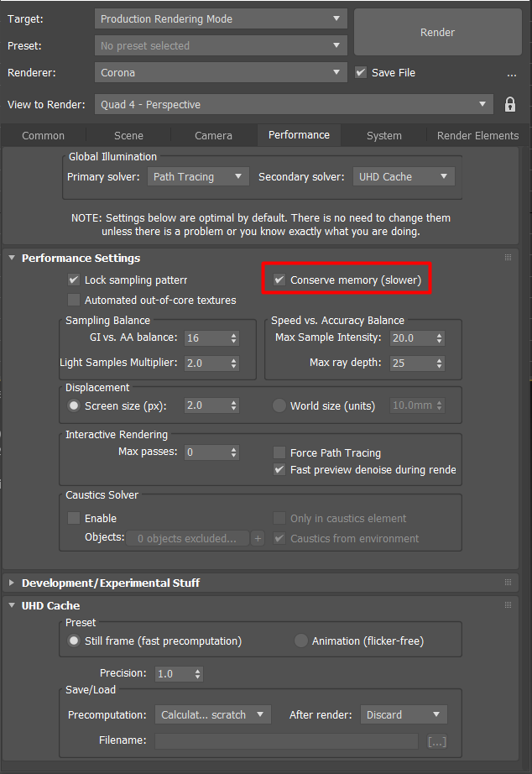Toggle Conserve memory (slower) checkbox
532x774 pixels.
(280, 280)
